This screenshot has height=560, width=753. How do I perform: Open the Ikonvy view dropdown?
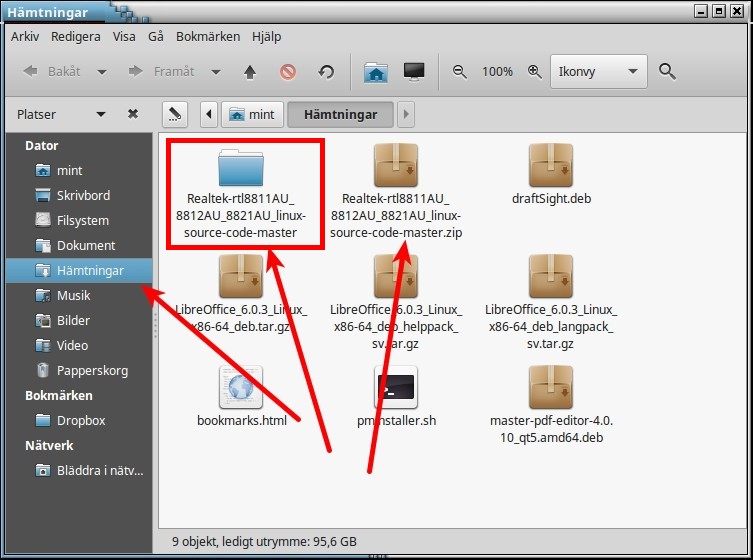[x=599, y=72]
